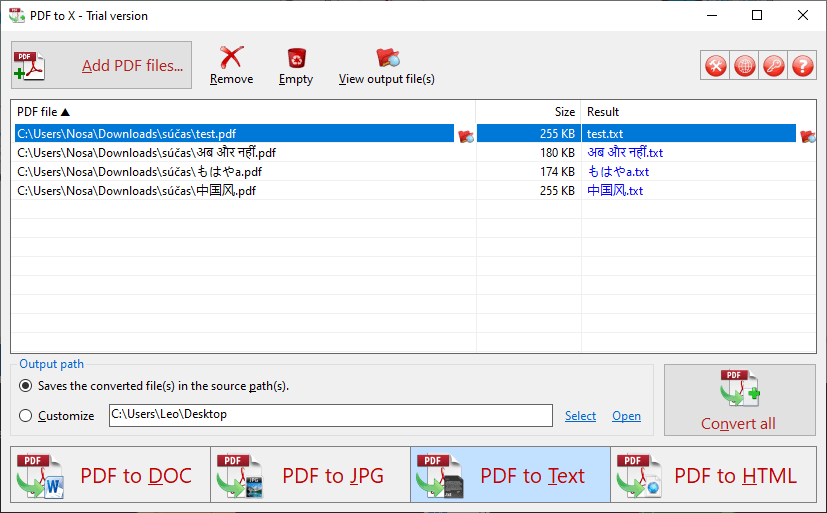
Task: Select 'Saves the converted file(s) in the source path(s)' option
Action: pyautogui.click(x=25, y=386)
